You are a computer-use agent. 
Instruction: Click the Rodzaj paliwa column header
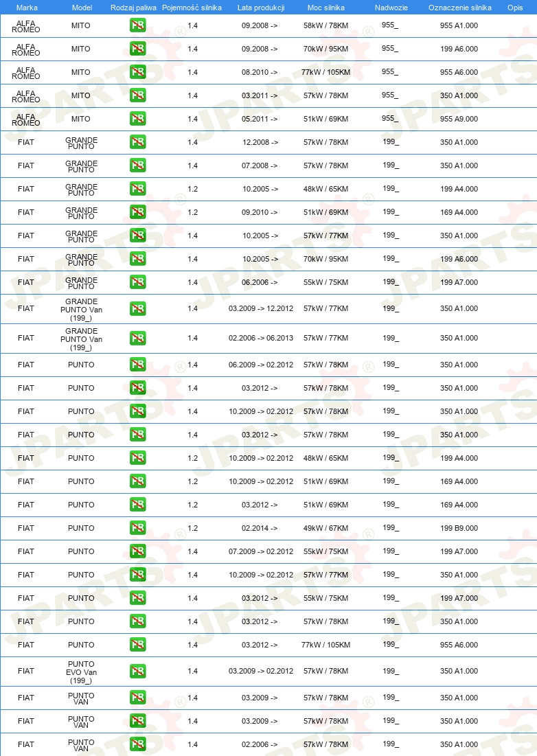[x=133, y=8]
